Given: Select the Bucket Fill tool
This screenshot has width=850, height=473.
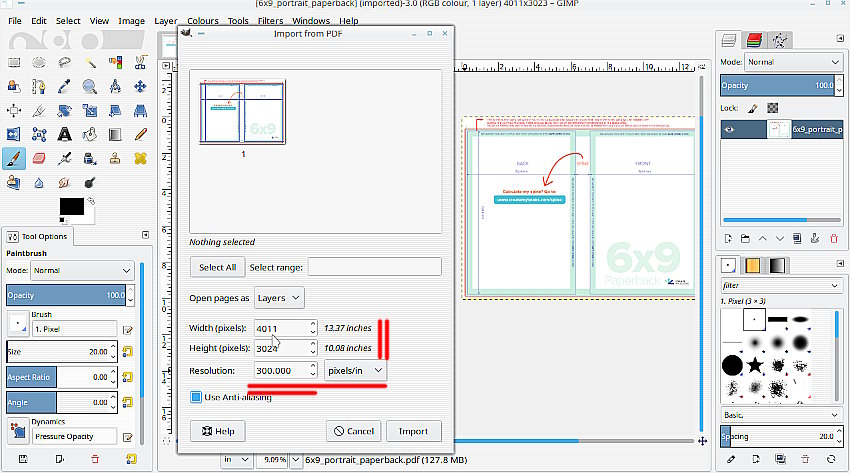Looking at the screenshot, I should pos(90,134).
